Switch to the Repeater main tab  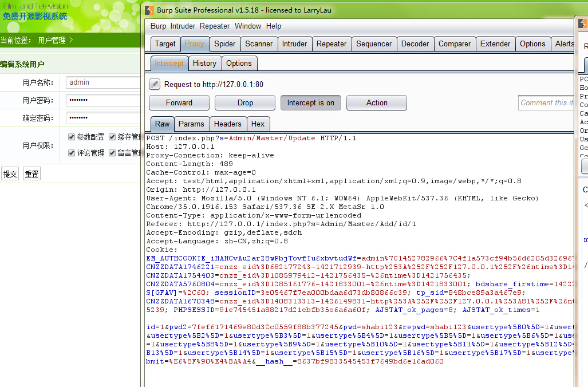(332, 44)
